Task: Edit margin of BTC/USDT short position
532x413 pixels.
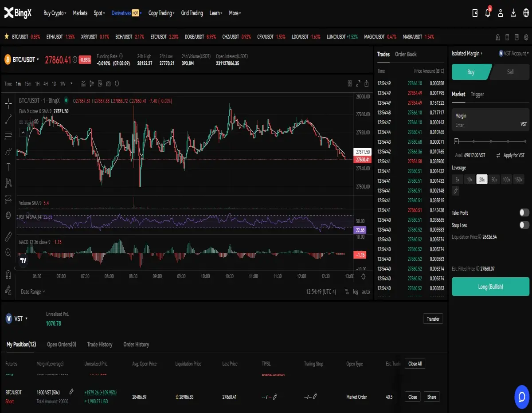Action: (71, 392)
